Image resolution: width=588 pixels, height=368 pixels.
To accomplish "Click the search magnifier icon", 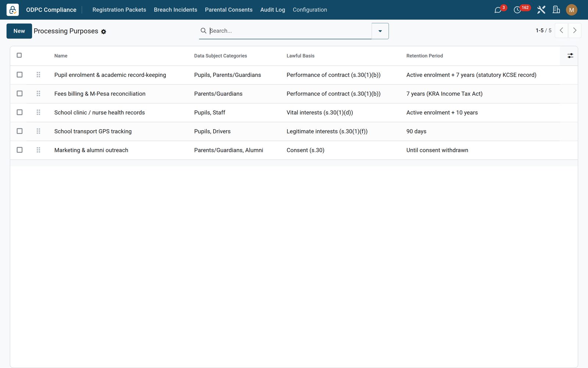I will point(203,31).
